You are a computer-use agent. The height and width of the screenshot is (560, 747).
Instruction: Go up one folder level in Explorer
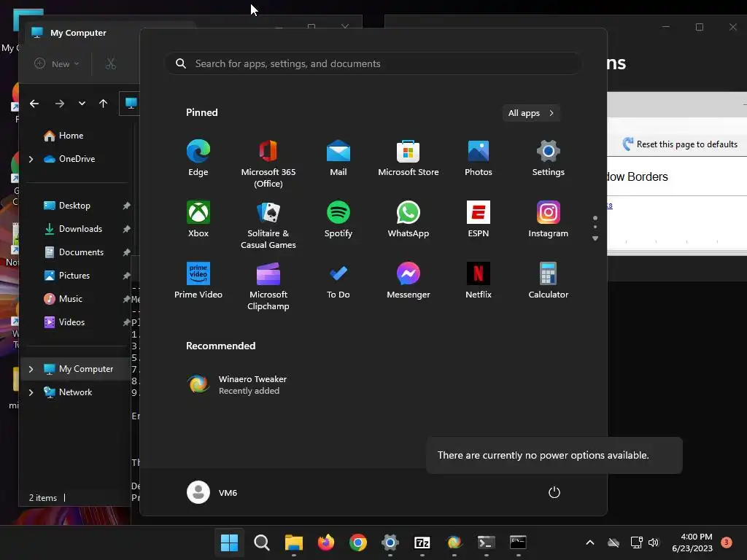(103, 104)
